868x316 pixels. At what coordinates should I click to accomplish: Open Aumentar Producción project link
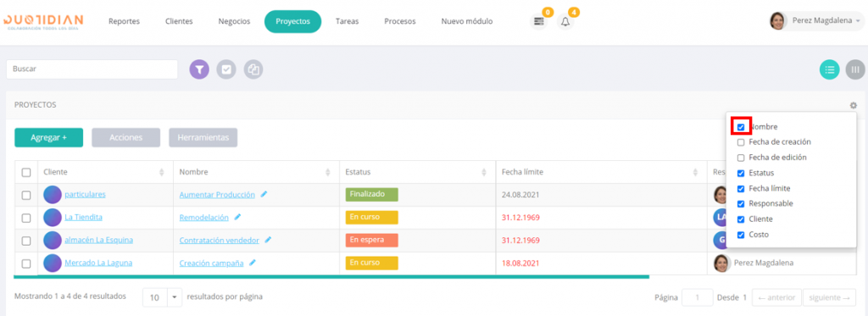[217, 195]
